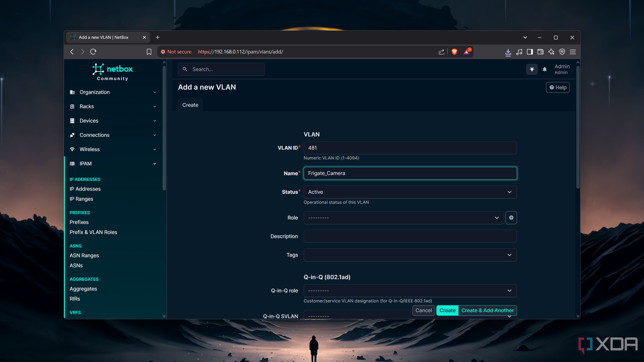Open IP Addresses in sidebar
This screenshot has width=644, height=362.
point(85,189)
